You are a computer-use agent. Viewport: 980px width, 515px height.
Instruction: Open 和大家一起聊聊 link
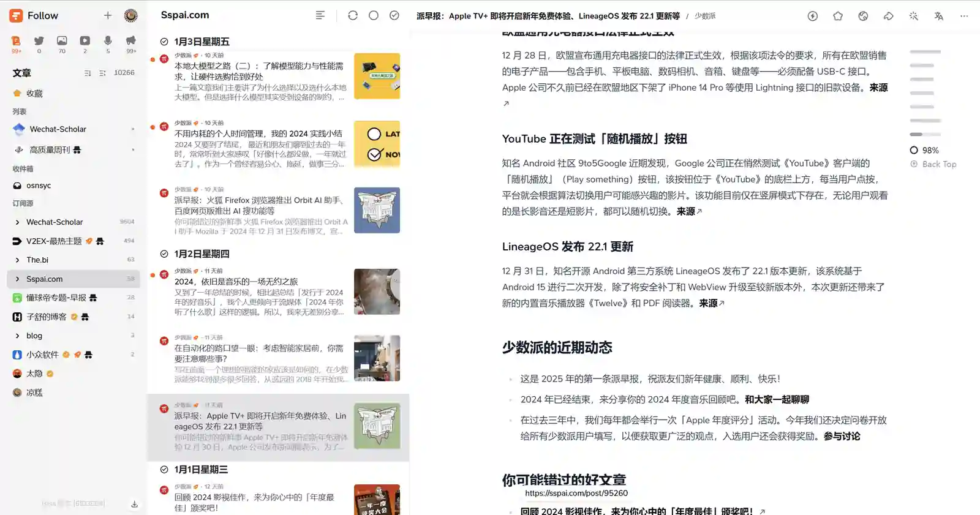click(x=777, y=399)
